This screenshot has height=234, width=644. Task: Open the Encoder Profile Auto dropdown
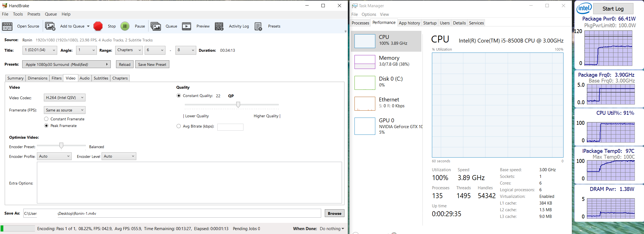tap(54, 156)
